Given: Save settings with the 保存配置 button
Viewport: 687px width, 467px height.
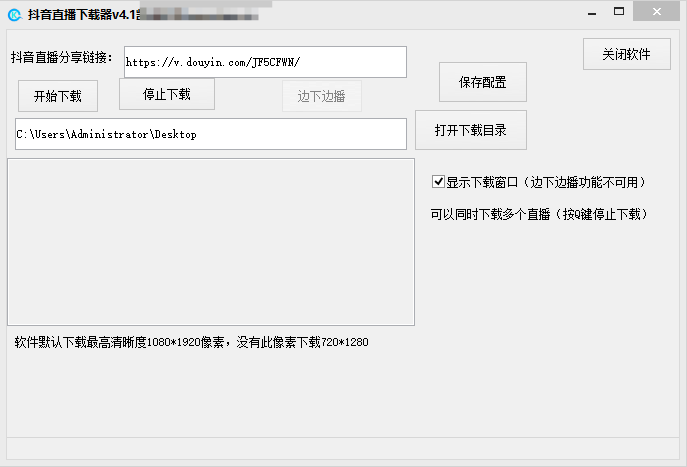Looking at the screenshot, I should 482,82.
